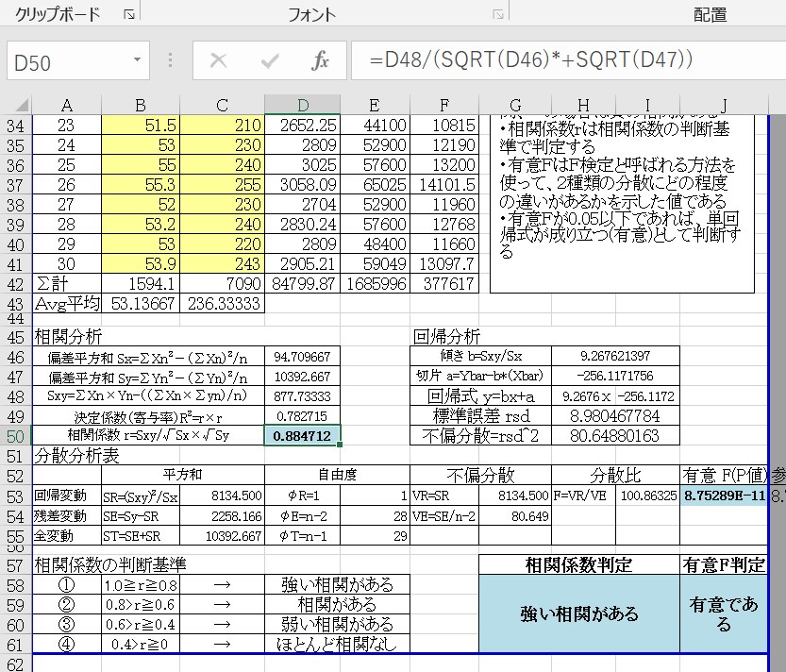
Task: Click the 相関係数判定 header cell
Action: tap(579, 565)
